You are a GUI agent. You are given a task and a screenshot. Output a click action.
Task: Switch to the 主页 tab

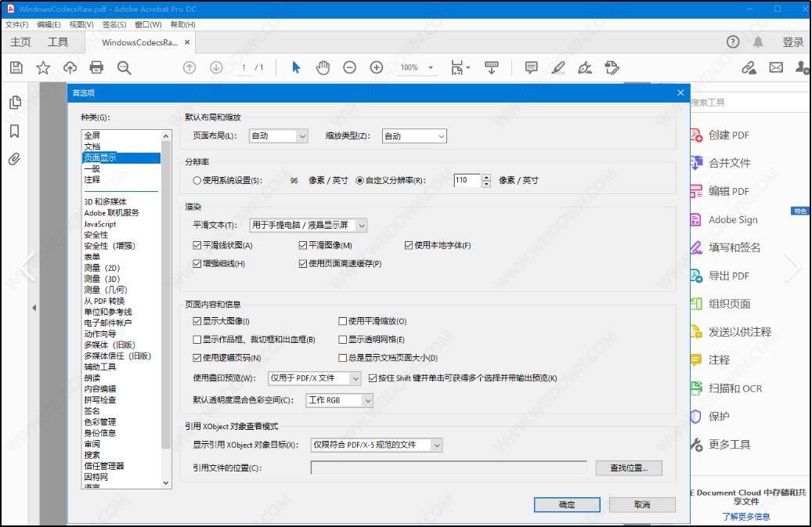tap(22, 42)
